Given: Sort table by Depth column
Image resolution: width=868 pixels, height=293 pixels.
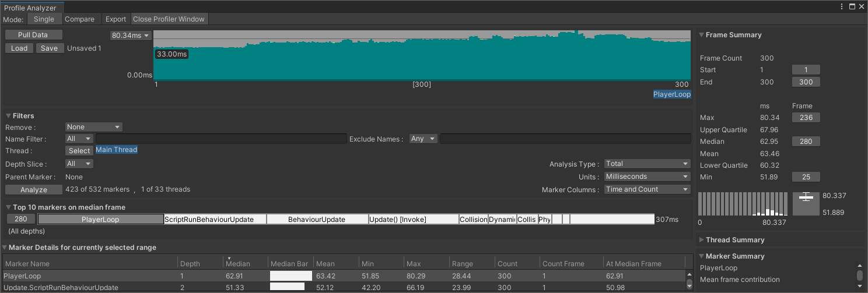Looking at the screenshot, I should click(200, 263).
